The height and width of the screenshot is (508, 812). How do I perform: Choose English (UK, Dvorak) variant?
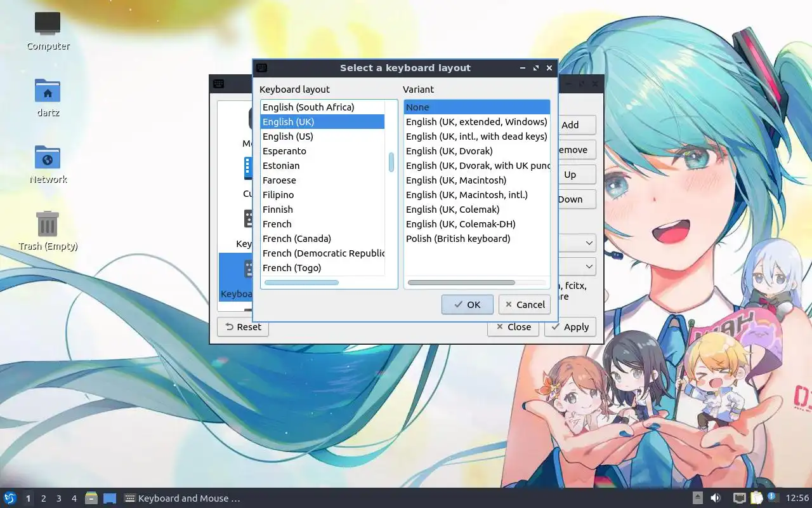pyautogui.click(x=477, y=151)
